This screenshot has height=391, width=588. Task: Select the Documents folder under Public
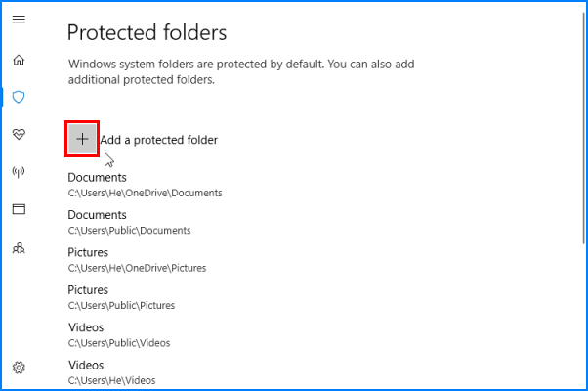(x=97, y=215)
